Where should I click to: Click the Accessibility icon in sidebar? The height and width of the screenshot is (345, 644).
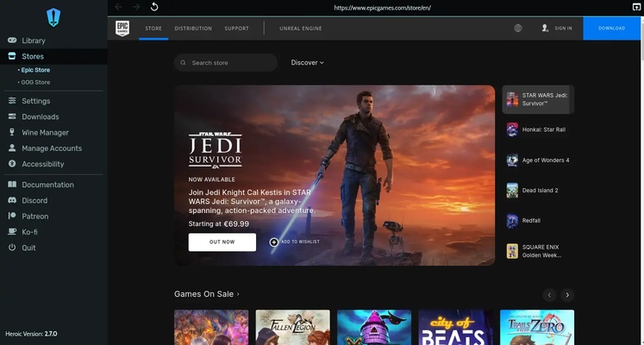click(12, 164)
